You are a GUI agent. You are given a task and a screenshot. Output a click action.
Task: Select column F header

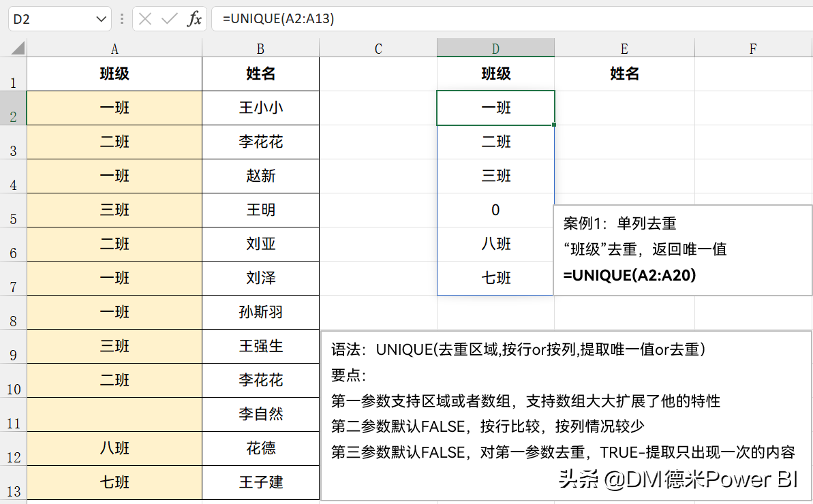(x=753, y=48)
